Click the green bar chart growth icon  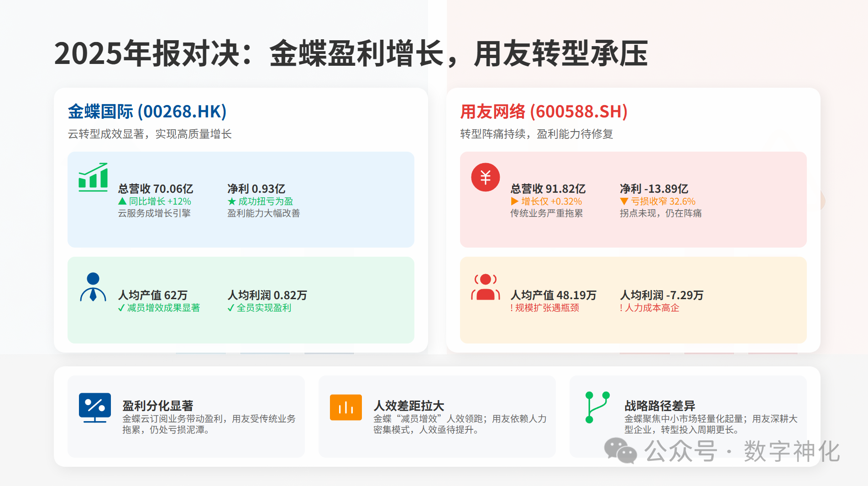93,177
